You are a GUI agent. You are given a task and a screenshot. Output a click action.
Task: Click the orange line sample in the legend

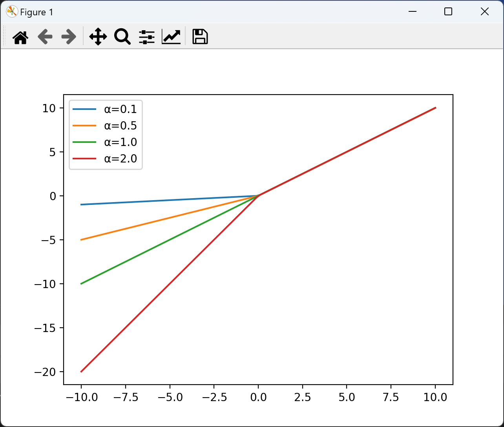click(x=85, y=126)
